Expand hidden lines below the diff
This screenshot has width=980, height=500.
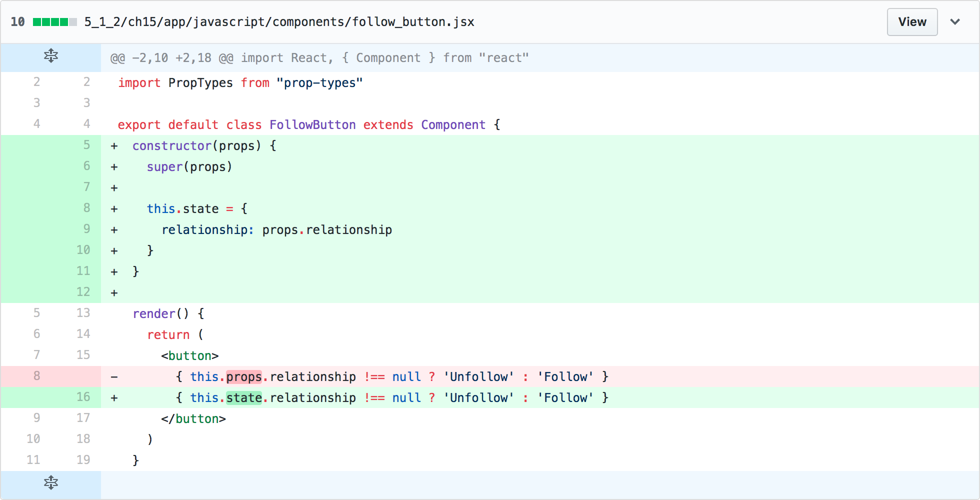pyautogui.click(x=51, y=482)
